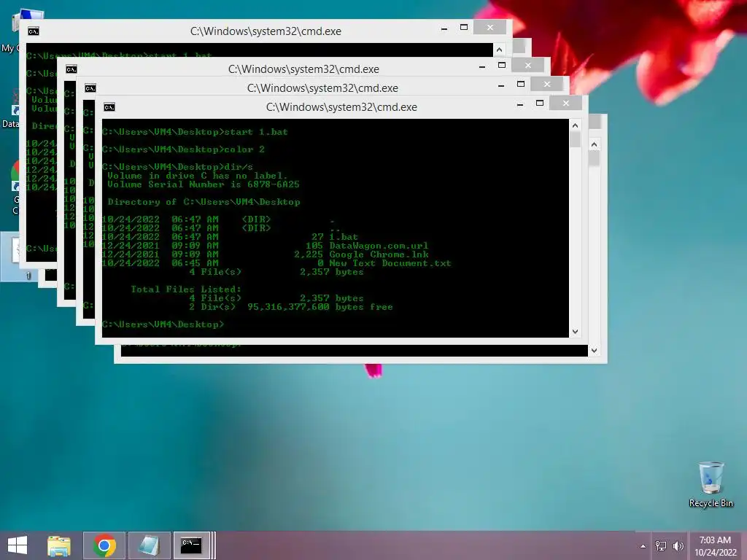Image resolution: width=747 pixels, height=560 pixels.
Task: Open the volume speaker tray icon
Action: 678,546
